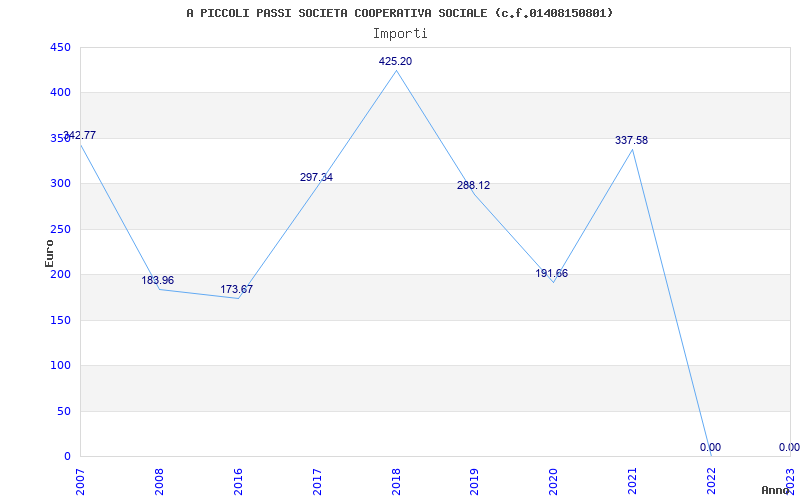Click the Anno x-axis title
Viewport: 800px width, 500px height.
point(774,490)
